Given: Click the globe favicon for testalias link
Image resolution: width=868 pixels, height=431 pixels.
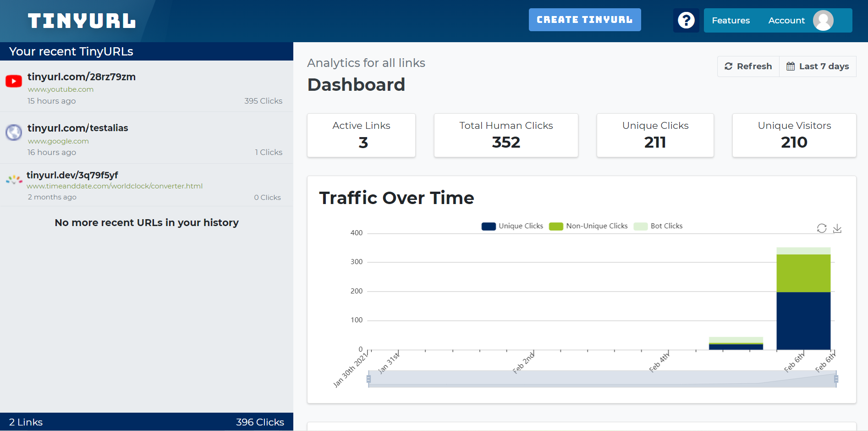Looking at the screenshot, I should (x=14, y=133).
